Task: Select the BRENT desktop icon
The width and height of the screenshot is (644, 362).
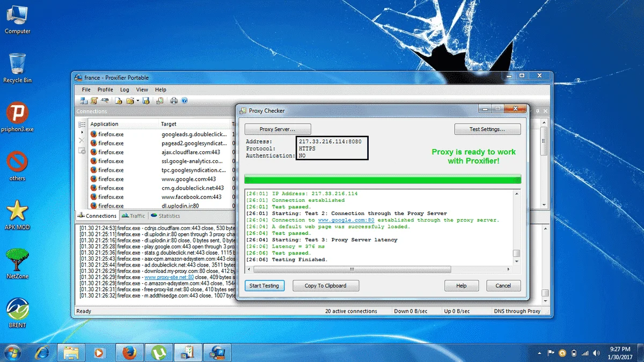Action: coord(17,312)
